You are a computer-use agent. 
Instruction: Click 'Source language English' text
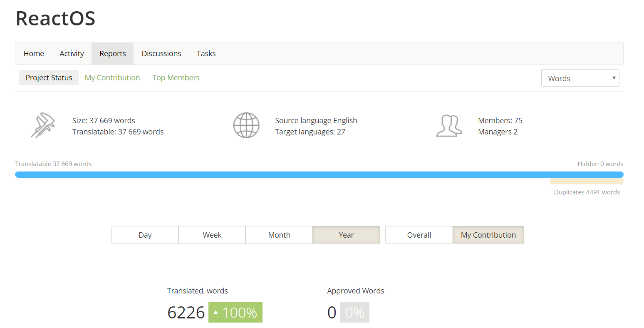[316, 120]
